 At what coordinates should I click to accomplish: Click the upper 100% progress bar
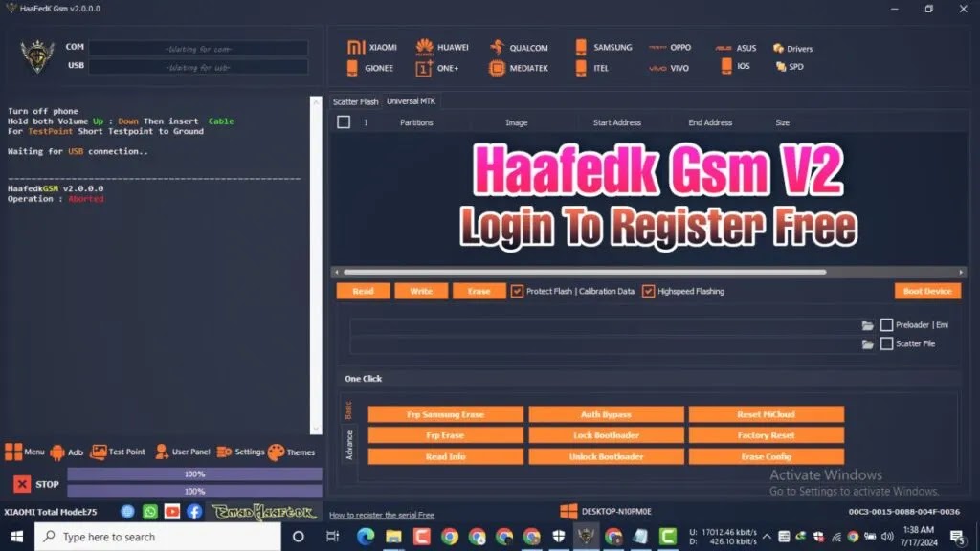coord(194,474)
